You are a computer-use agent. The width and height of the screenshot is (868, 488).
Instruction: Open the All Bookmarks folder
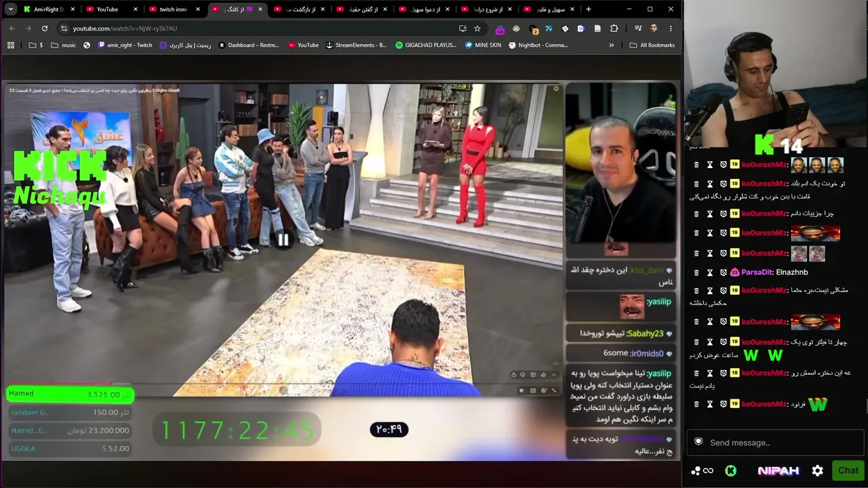(652, 45)
